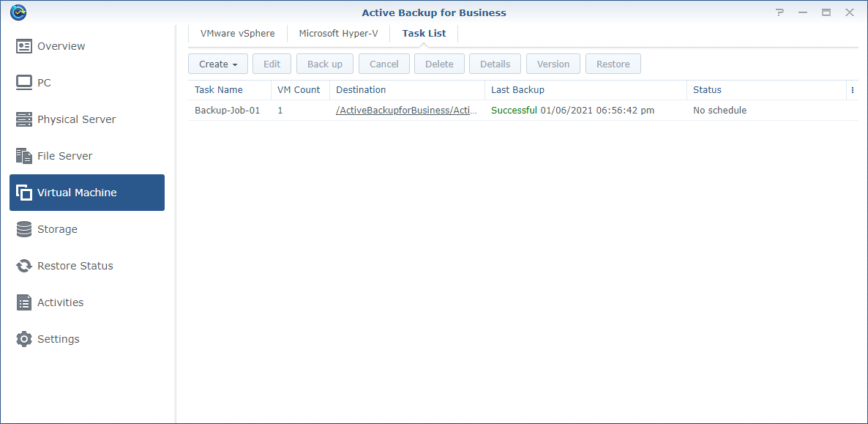Click the Active Backup app logo
Image resolution: width=868 pixels, height=424 pixels.
18,12
